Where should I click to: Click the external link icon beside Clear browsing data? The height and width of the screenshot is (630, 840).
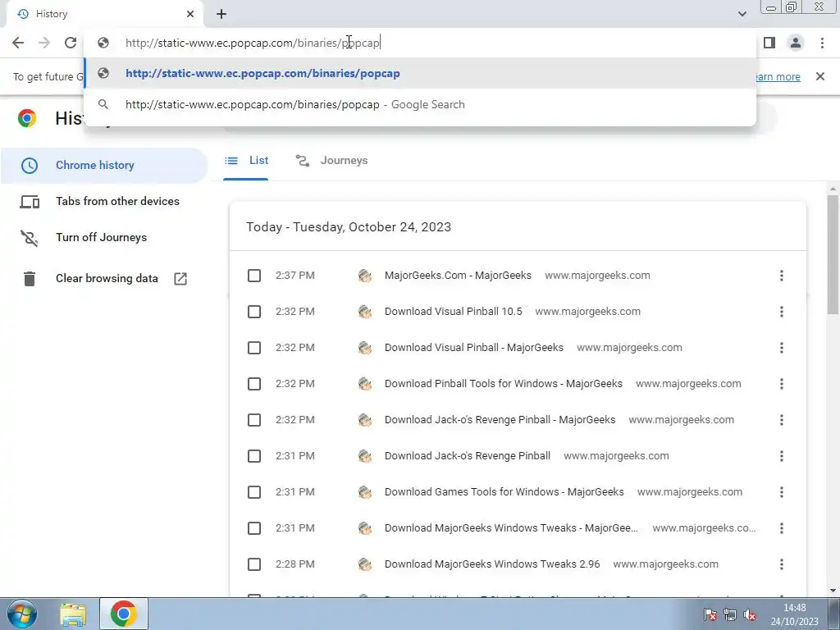pos(180,279)
